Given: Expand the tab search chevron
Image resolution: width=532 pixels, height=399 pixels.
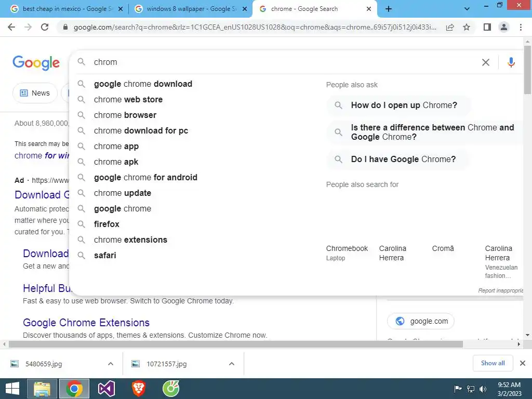Looking at the screenshot, I should point(467,9).
